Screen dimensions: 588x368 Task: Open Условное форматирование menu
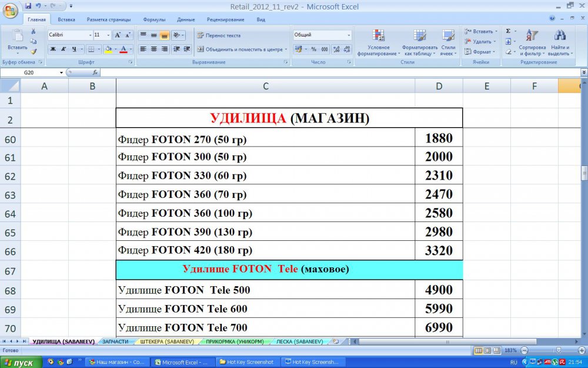(378, 42)
